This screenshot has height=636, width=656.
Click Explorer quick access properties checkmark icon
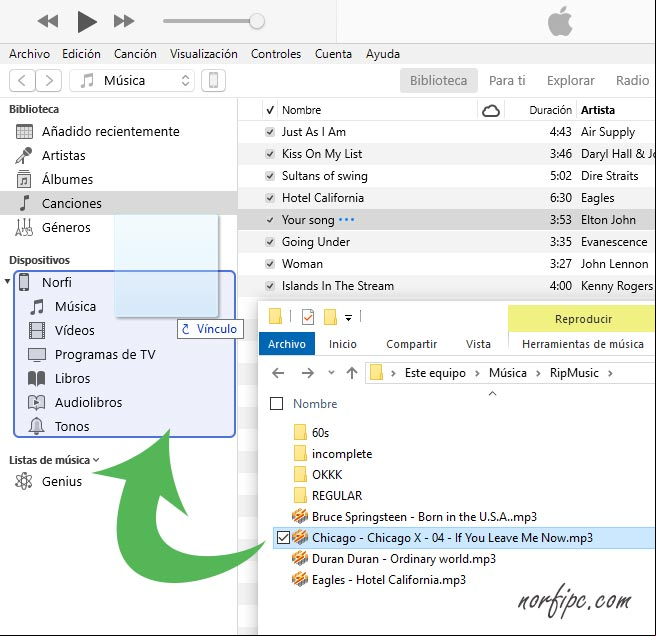[308, 317]
